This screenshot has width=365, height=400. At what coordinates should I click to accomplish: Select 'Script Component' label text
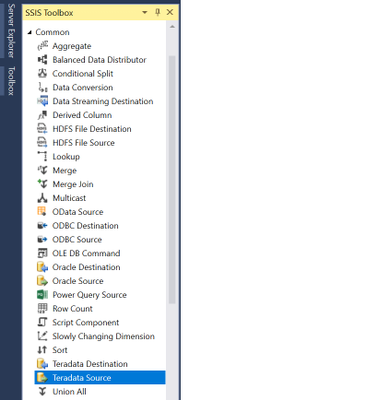coord(86,323)
